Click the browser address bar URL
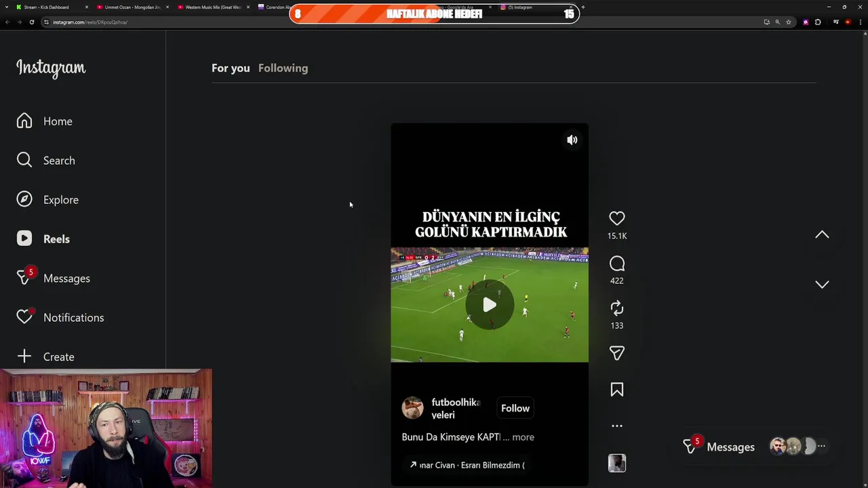Screen dimensions: 868x488 click(x=90, y=22)
